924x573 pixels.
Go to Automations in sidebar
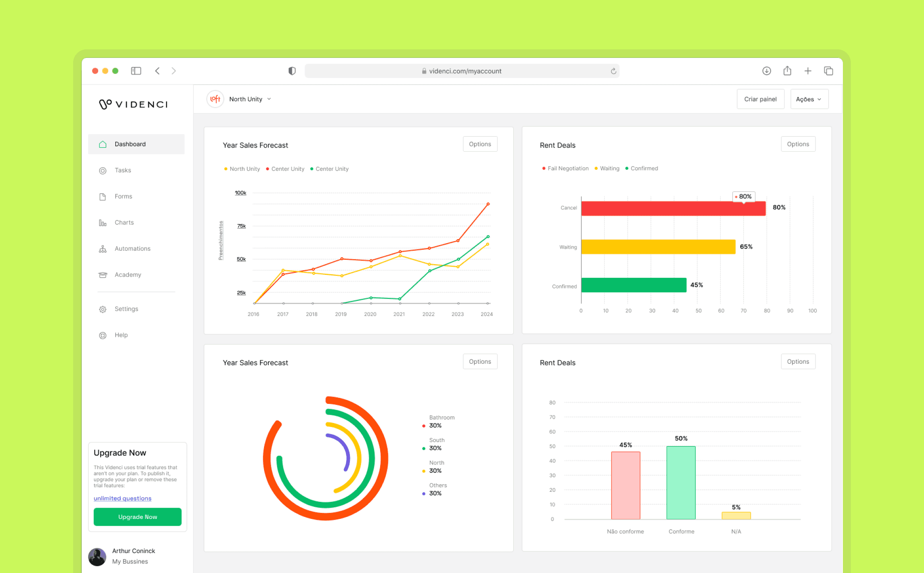(132, 249)
